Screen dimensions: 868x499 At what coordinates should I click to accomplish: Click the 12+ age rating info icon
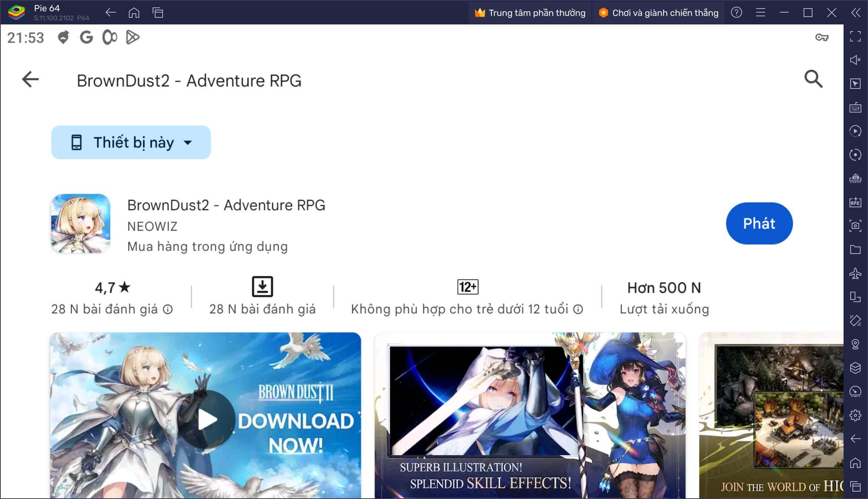[x=578, y=309]
